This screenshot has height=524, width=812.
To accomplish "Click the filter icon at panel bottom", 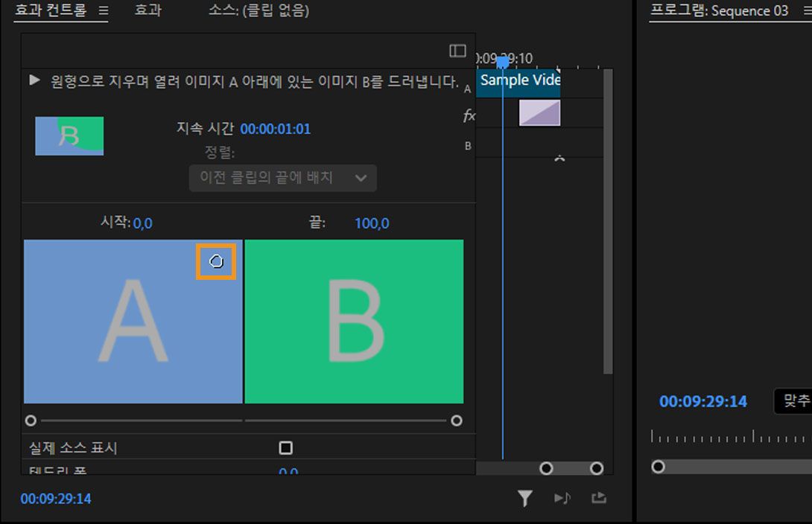I will tap(525, 498).
